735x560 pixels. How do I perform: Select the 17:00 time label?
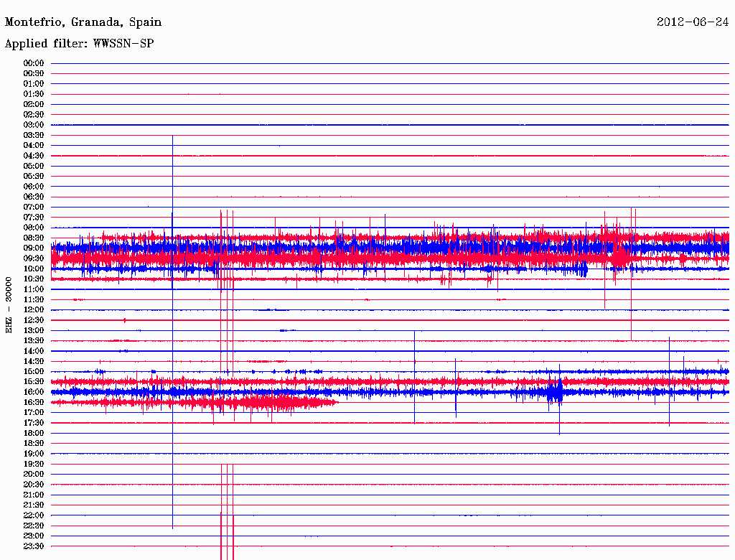[33, 412]
